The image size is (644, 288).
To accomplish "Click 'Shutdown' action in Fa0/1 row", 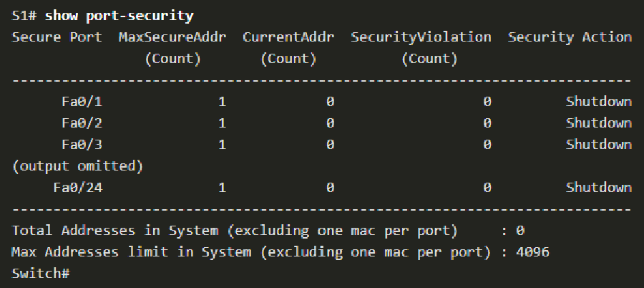I will tap(598, 102).
